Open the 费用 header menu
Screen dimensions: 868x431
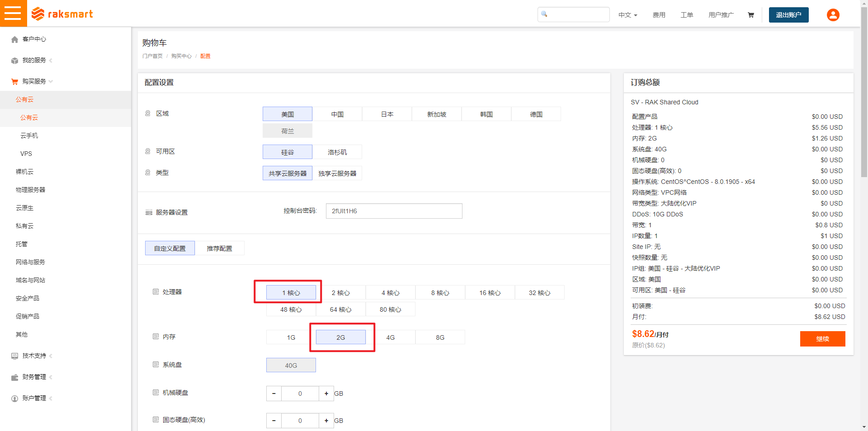[659, 15]
